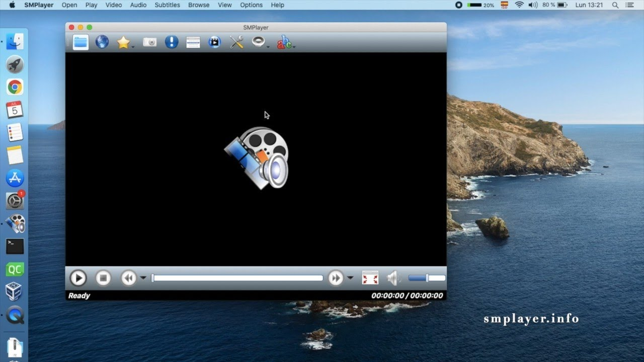Open QuickTime Player from the Dock

pos(15,315)
